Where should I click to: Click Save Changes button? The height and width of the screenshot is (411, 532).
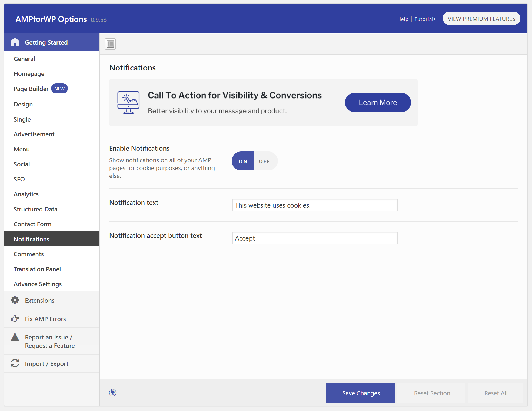tap(361, 393)
